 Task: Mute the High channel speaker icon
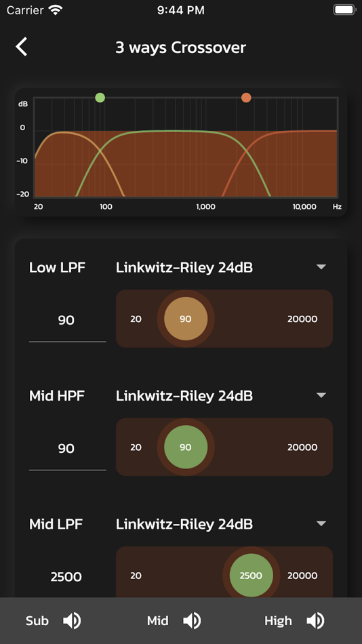click(315, 620)
